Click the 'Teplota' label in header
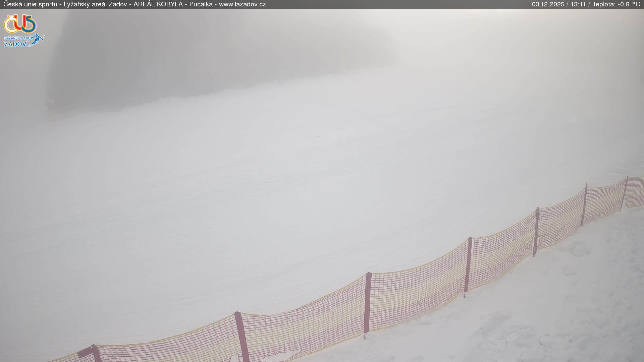 pyautogui.click(x=603, y=4)
